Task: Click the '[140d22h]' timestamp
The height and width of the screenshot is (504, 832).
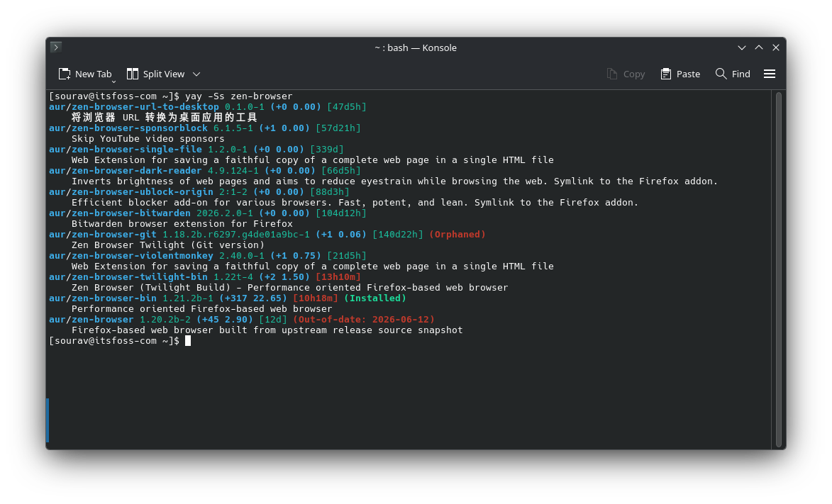Action: (398, 234)
